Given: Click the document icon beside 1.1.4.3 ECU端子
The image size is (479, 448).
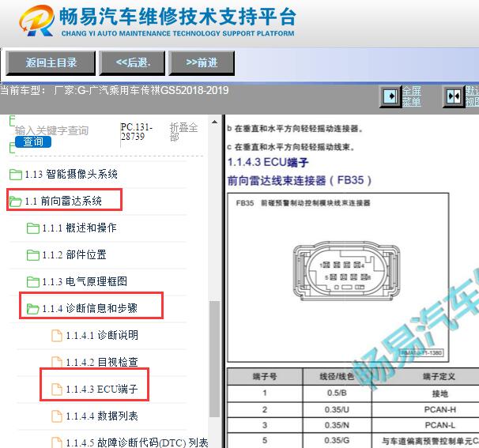Looking at the screenshot, I should 57,389.
